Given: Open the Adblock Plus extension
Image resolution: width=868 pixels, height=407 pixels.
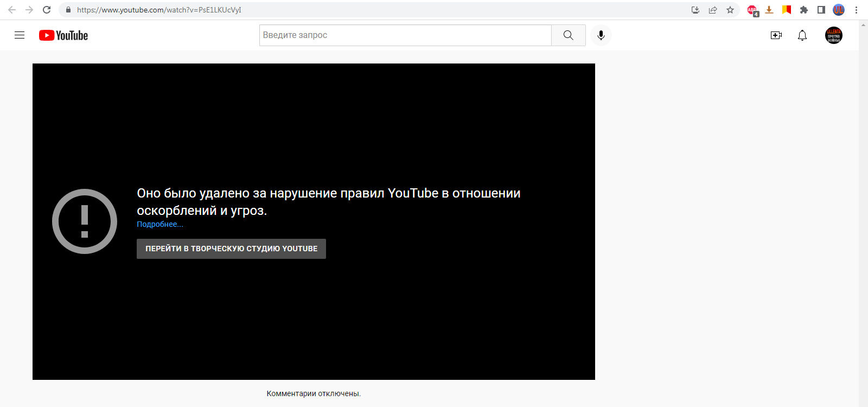Looking at the screenshot, I should [x=752, y=10].
